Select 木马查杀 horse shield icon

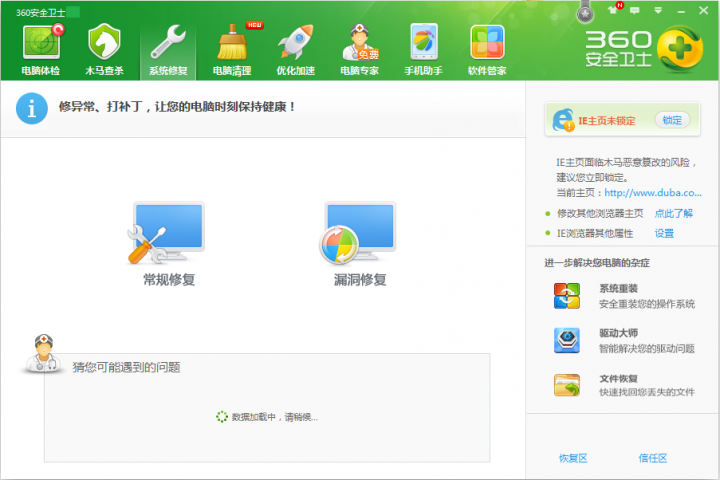104,43
